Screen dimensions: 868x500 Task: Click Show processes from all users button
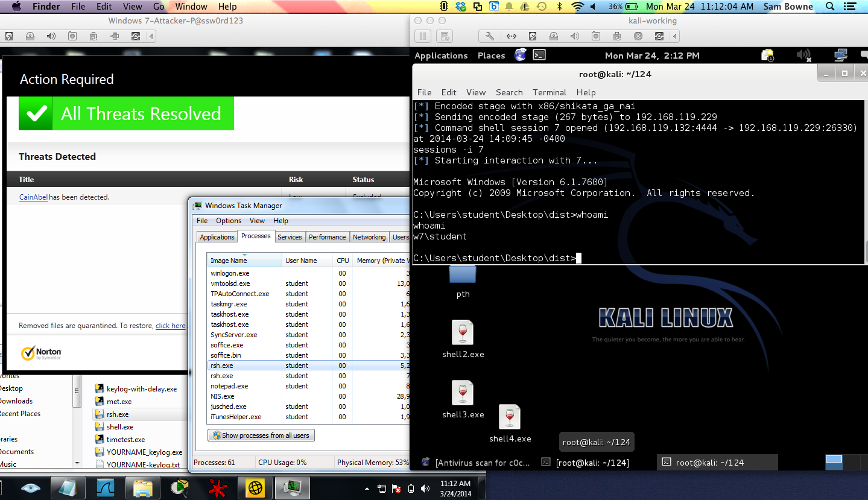(x=261, y=435)
